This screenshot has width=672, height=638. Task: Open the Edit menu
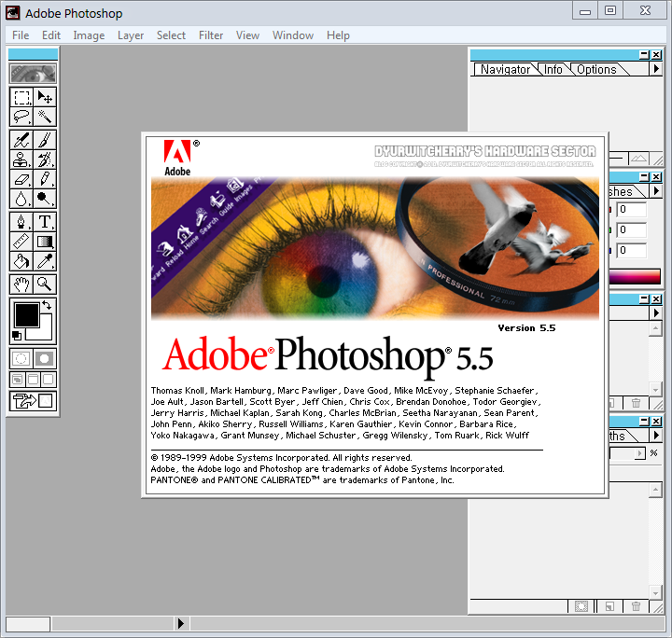(x=51, y=35)
